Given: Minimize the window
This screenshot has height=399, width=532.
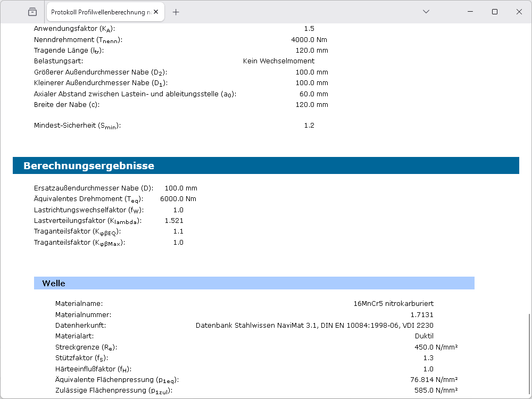Looking at the screenshot, I should pyautogui.click(x=470, y=12).
